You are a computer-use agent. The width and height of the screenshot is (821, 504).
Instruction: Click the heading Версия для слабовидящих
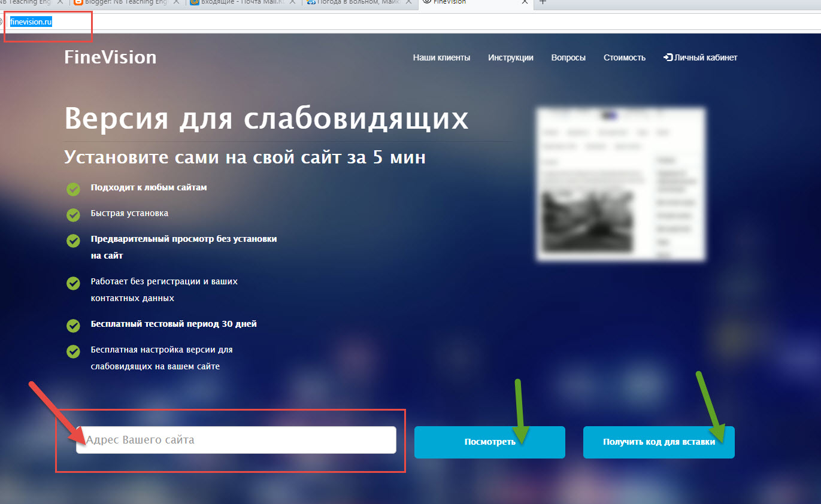(266, 119)
